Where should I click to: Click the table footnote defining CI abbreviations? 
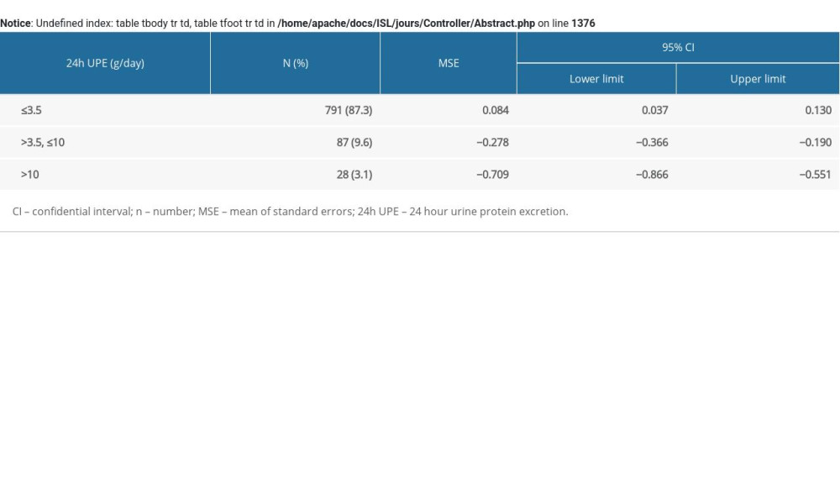click(290, 212)
